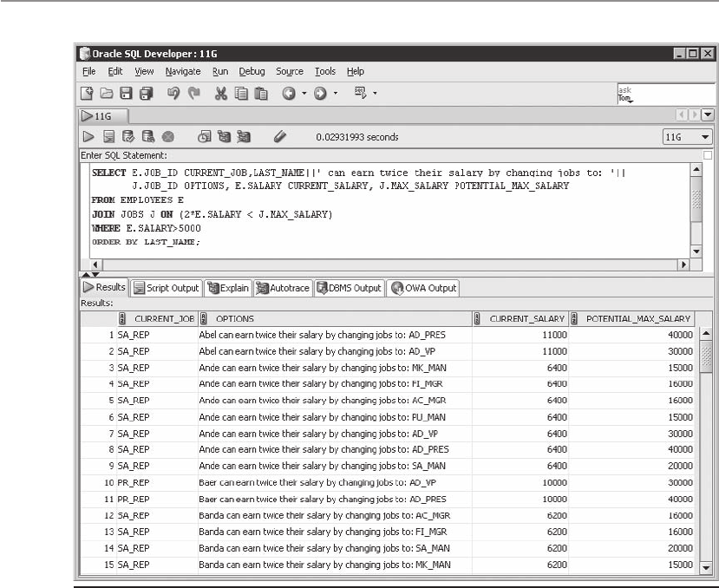Screen dimensions: 719x588
Task: Click the results grid scroll up arrow
Action: [706, 333]
